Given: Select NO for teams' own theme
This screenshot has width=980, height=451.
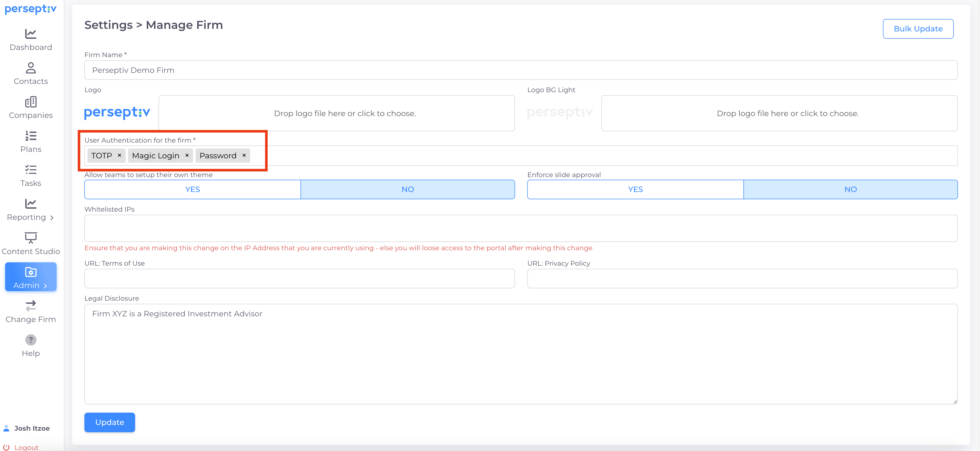Looking at the screenshot, I should pos(407,189).
